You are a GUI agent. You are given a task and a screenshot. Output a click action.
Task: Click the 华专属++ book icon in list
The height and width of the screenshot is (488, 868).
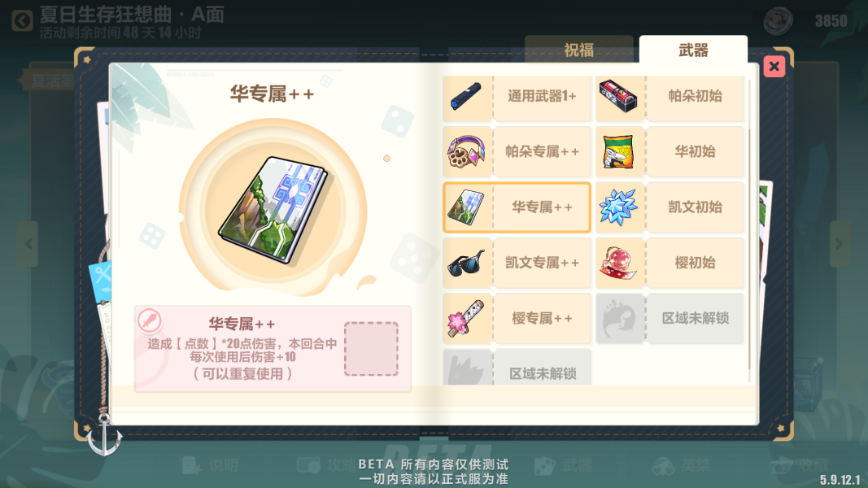pos(467,207)
